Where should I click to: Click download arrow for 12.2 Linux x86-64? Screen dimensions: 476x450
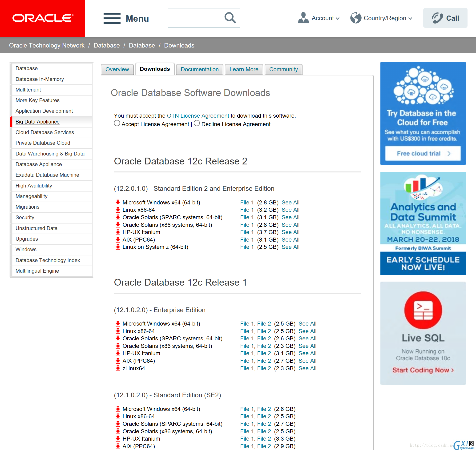(118, 210)
